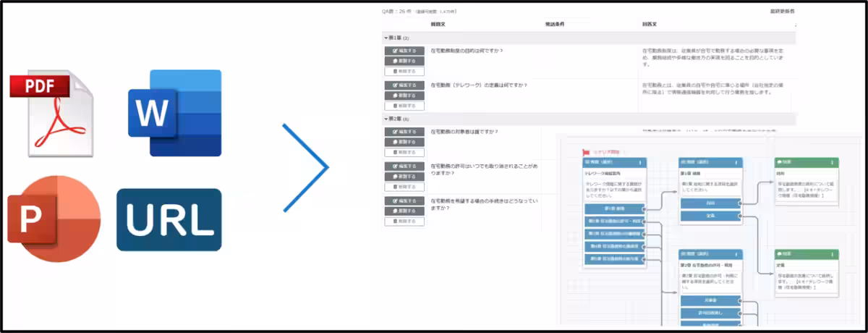Click the Microsoft Word icon

(175, 113)
